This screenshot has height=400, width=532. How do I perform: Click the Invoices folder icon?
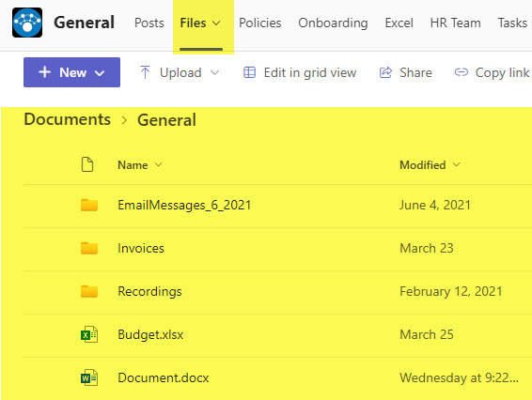[x=89, y=248]
